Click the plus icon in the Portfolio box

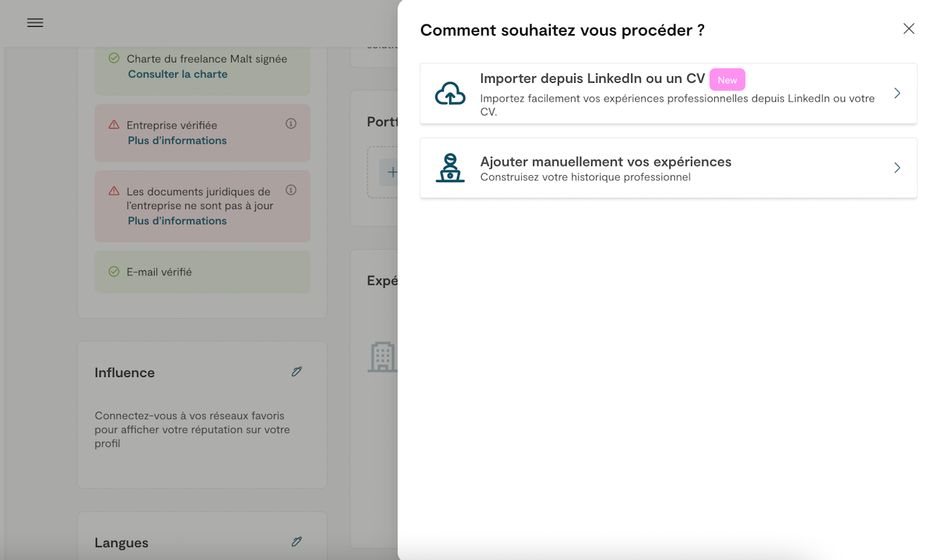pos(392,172)
